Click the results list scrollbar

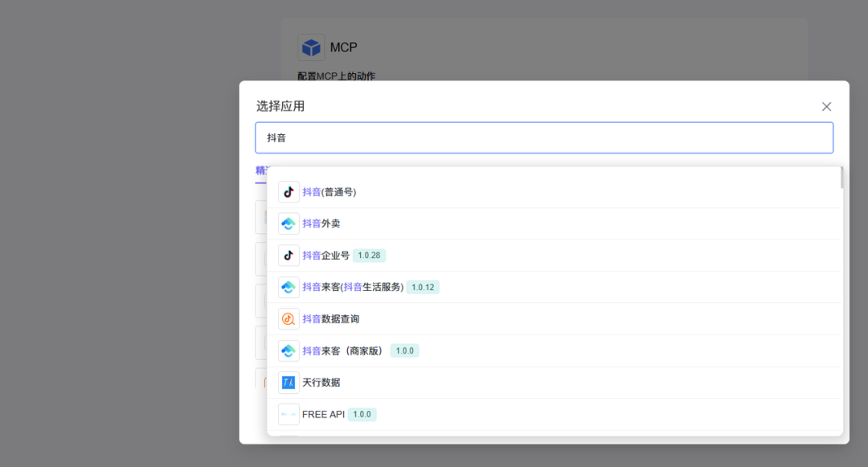(x=841, y=178)
